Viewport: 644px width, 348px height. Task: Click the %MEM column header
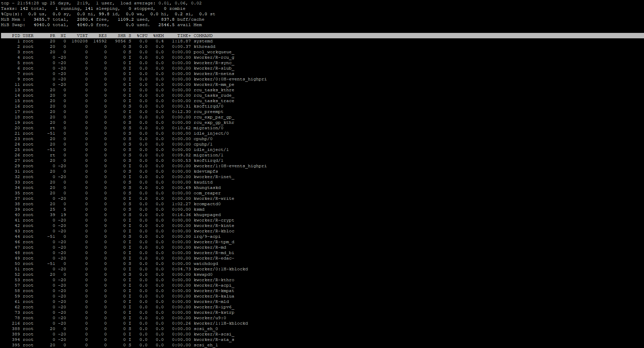click(158, 36)
